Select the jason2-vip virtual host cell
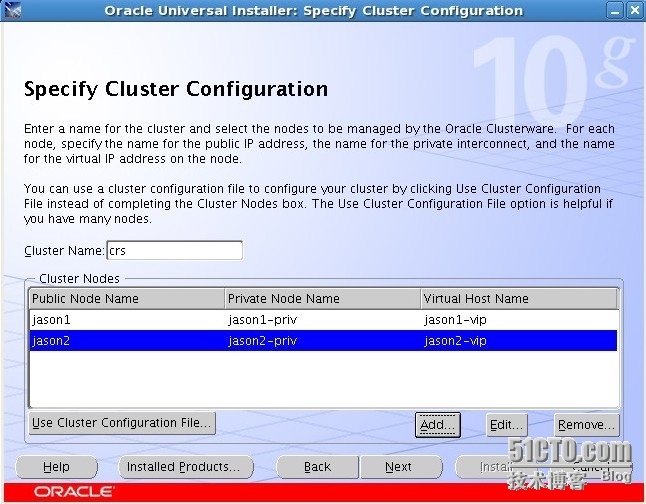Viewport: 646px width, 504px height. (519, 341)
